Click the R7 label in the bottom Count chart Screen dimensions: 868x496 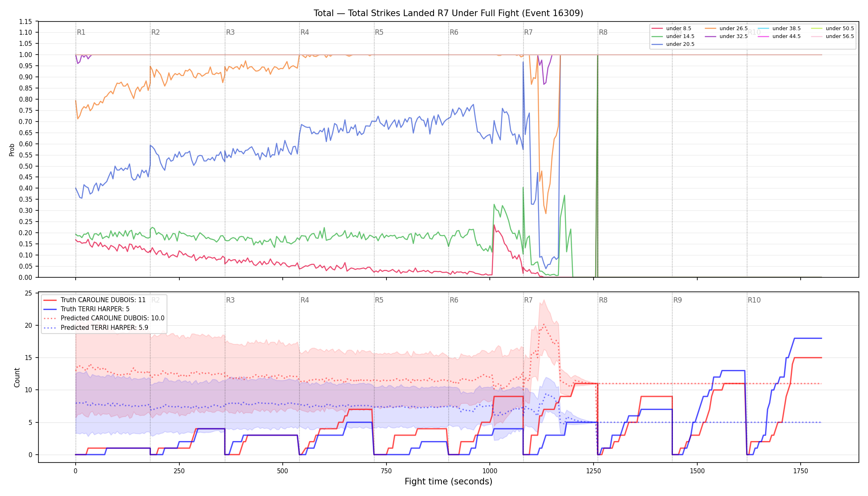(528, 300)
